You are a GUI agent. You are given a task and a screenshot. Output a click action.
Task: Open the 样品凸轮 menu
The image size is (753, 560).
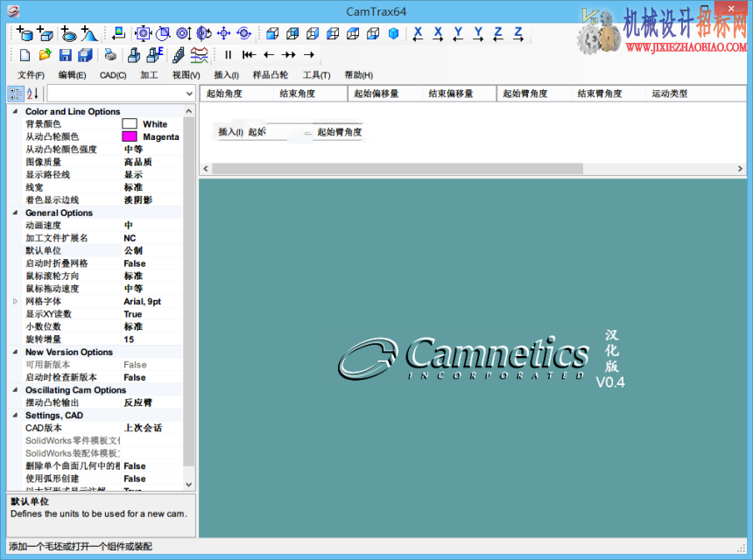click(x=271, y=75)
